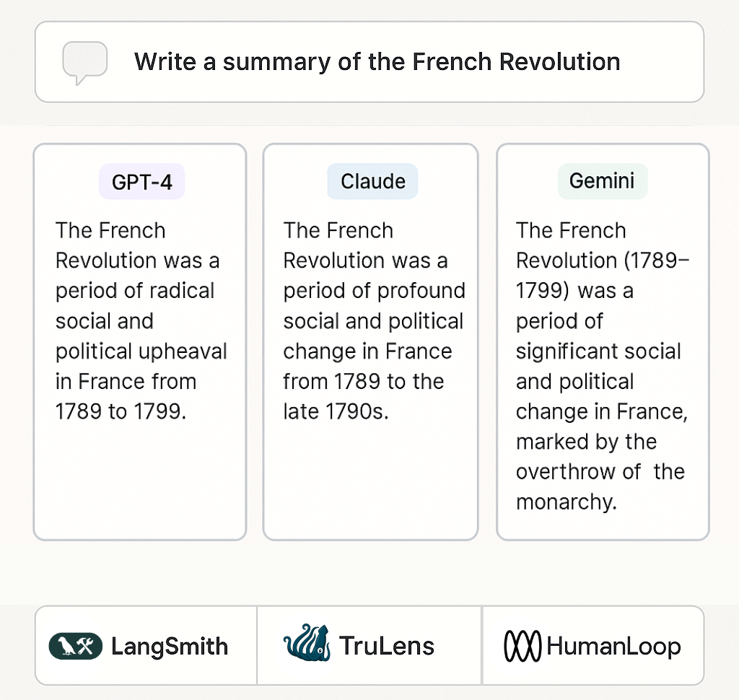Open the HumanLoop text link
Image resolution: width=739 pixels, height=700 pixels.
[613, 647]
